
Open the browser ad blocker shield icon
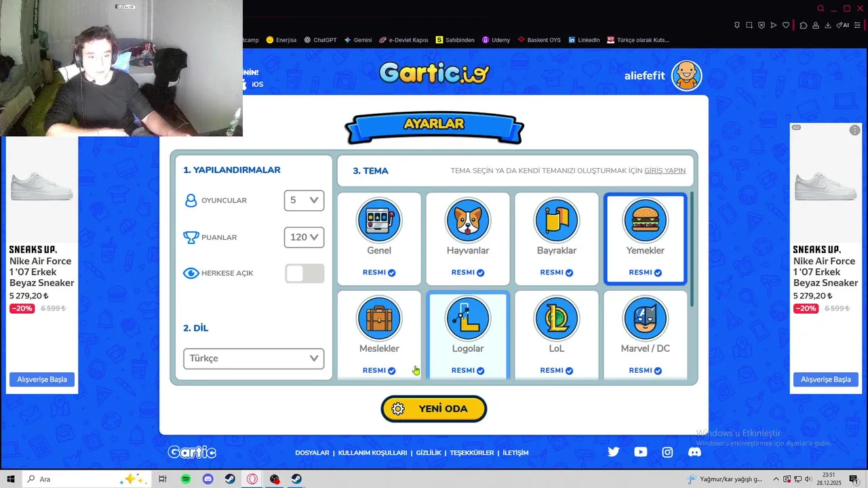click(x=762, y=25)
